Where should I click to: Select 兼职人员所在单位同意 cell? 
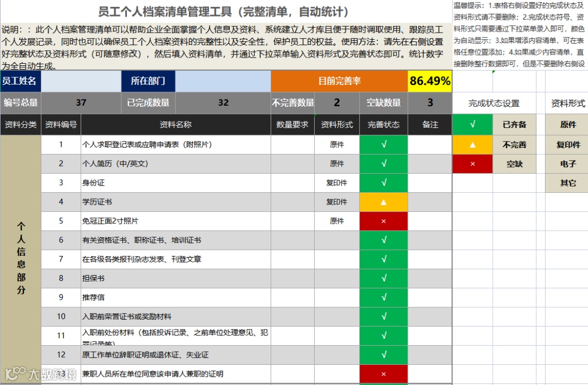pos(175,374)
